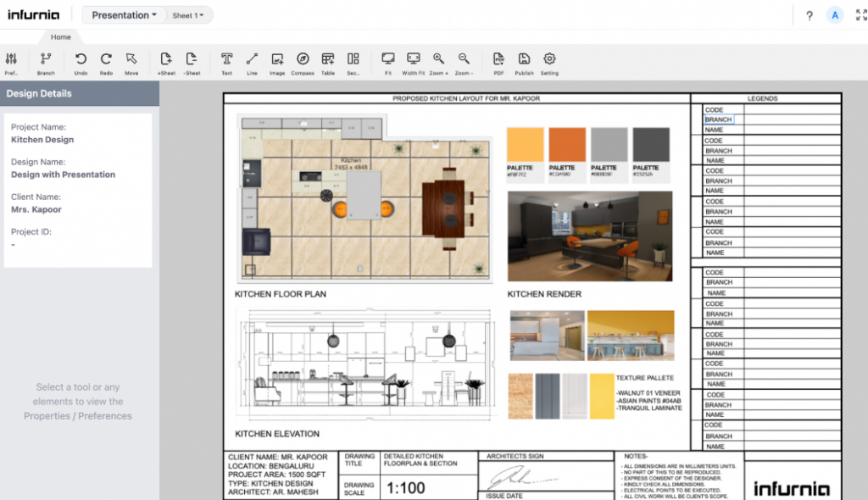Viewport: 868px width, 500px height.
Task: Add a Compass to sheet
Action: (303, 63)
